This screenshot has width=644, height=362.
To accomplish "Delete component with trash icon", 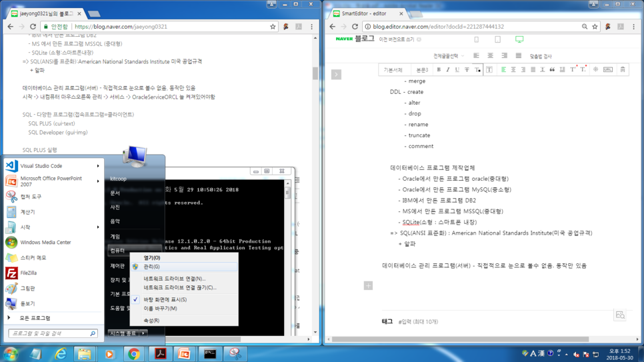I will [x=623, y=70].
